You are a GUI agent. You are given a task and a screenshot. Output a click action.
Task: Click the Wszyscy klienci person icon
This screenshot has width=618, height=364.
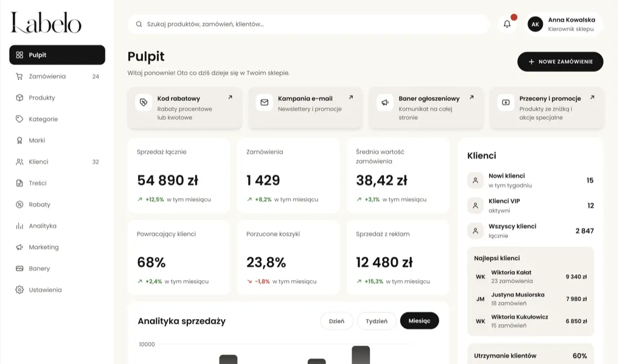(x=475, y=231)
